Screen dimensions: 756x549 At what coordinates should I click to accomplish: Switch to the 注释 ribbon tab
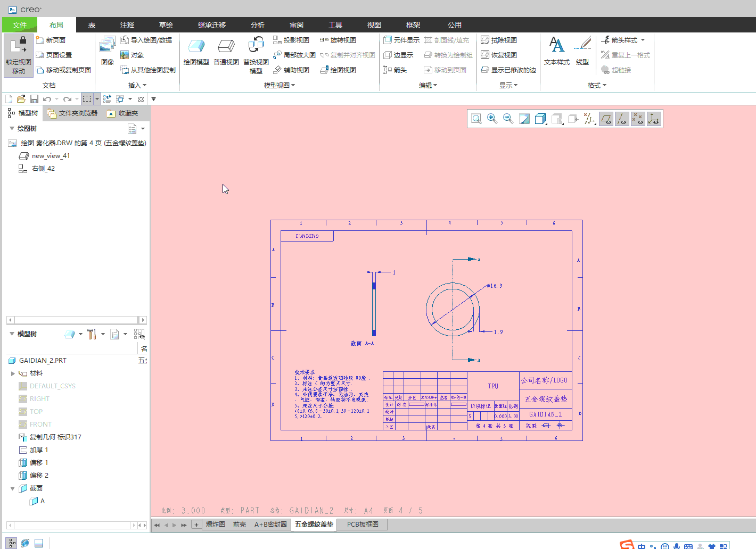click(x=127, y=25)
